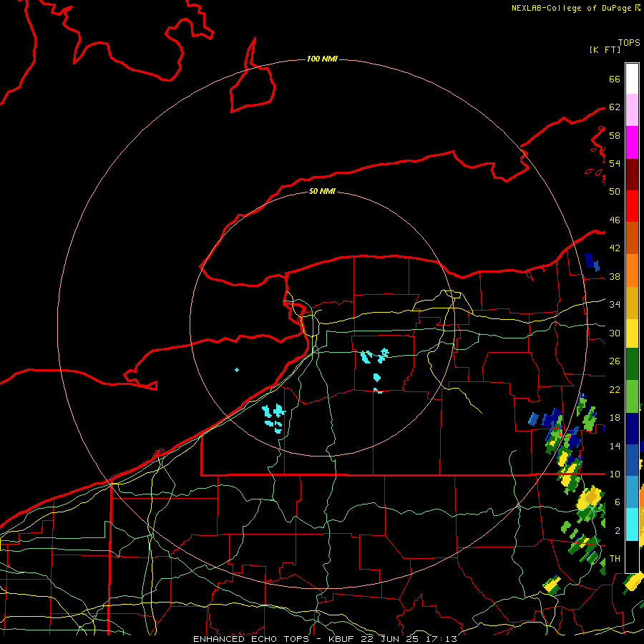Click the dark red swatch between 54 and 50
This screenshot has height=644, width=644.
[632, 175]
